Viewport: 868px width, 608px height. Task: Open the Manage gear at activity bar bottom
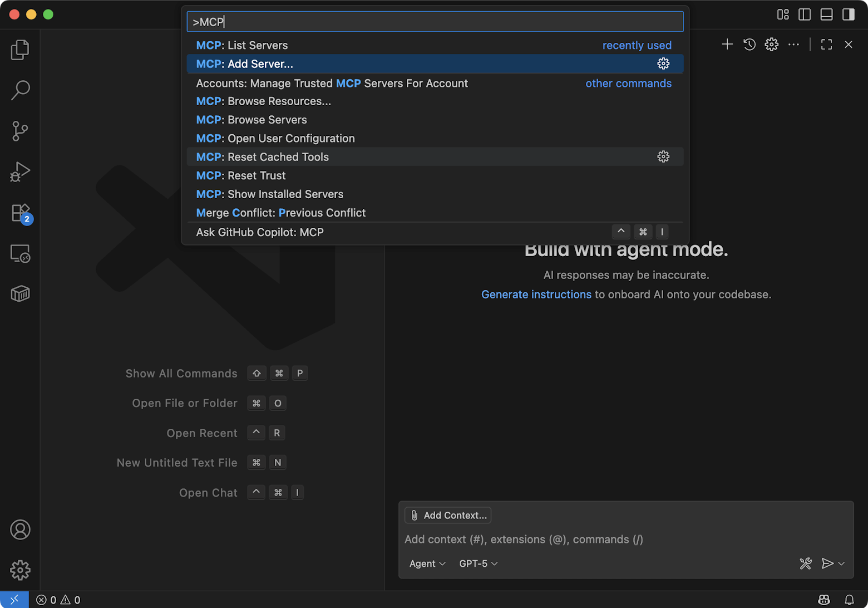click(20, 570)
